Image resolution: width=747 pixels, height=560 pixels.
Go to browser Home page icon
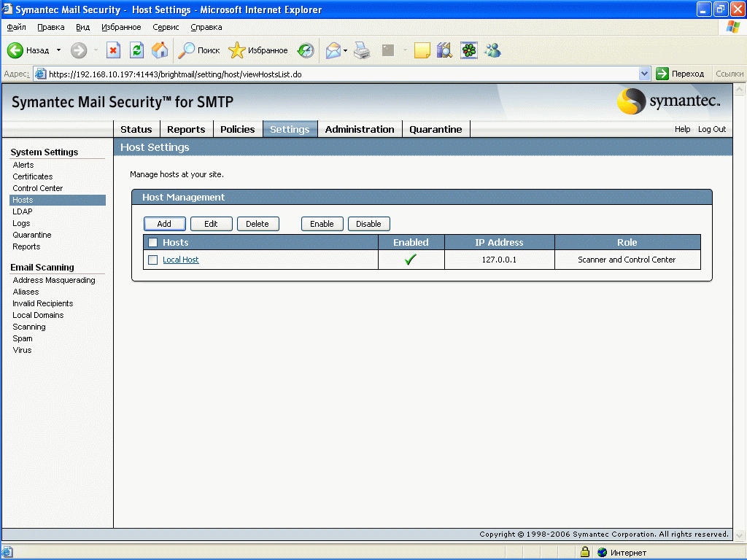click(159, 50)
